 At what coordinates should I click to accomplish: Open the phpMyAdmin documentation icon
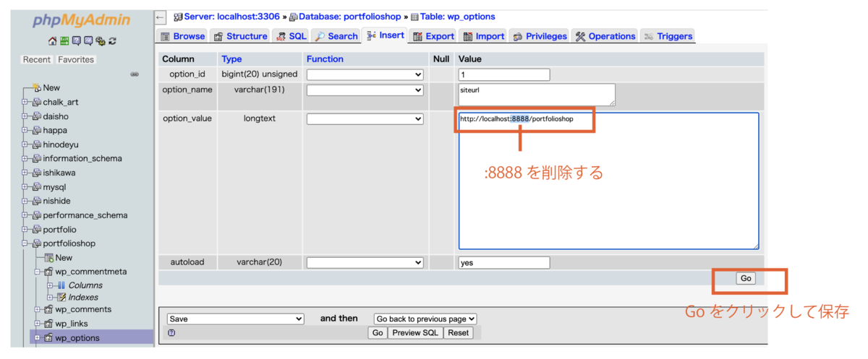coord(76,41)
